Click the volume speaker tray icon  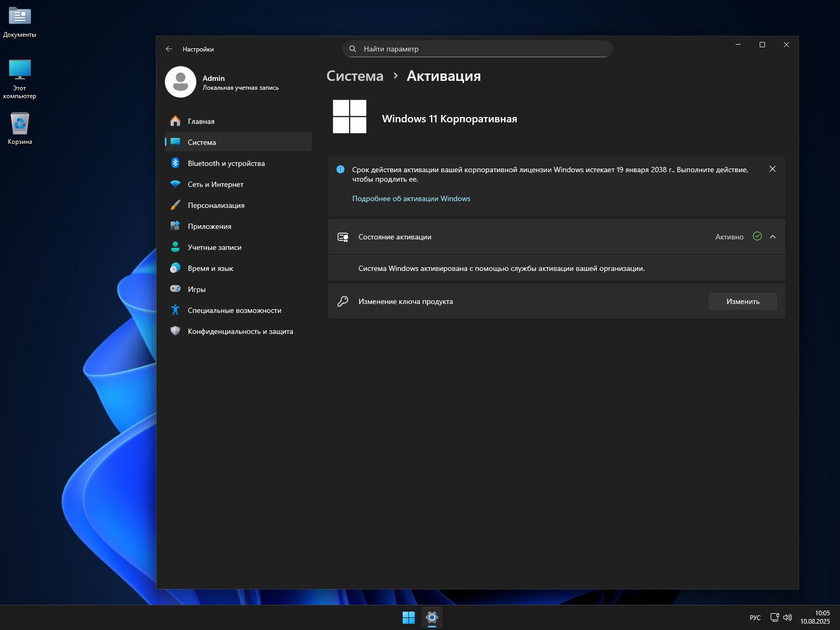tap(787, 617)
